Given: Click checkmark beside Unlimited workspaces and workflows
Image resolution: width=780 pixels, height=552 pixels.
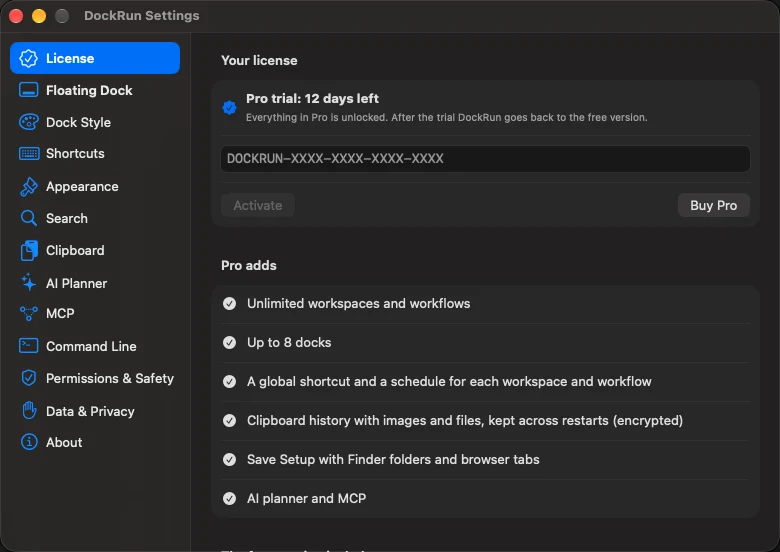Looking at the screenshot, I should [x=229, y=303].
